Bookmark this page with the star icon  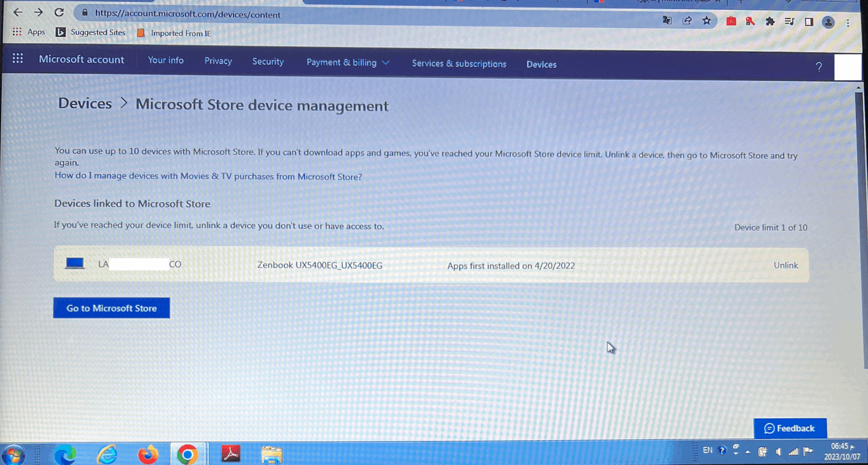[x=707, y=21]
